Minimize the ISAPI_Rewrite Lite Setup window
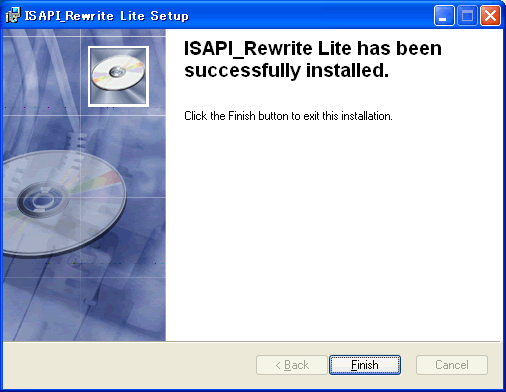Viewport: 506px width, 392px height. (444, 16)
